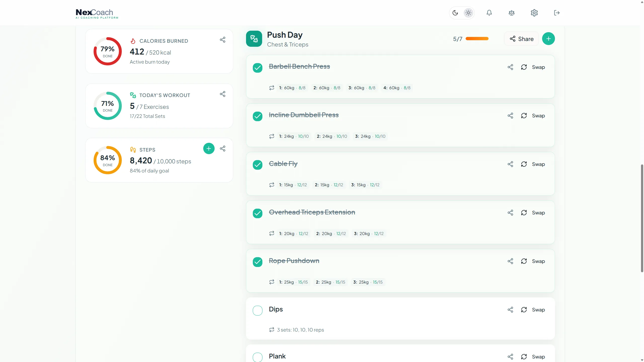Swap Overhead Triceps Extension exercise
Screen dimensions: 644x362
point(533,213)
